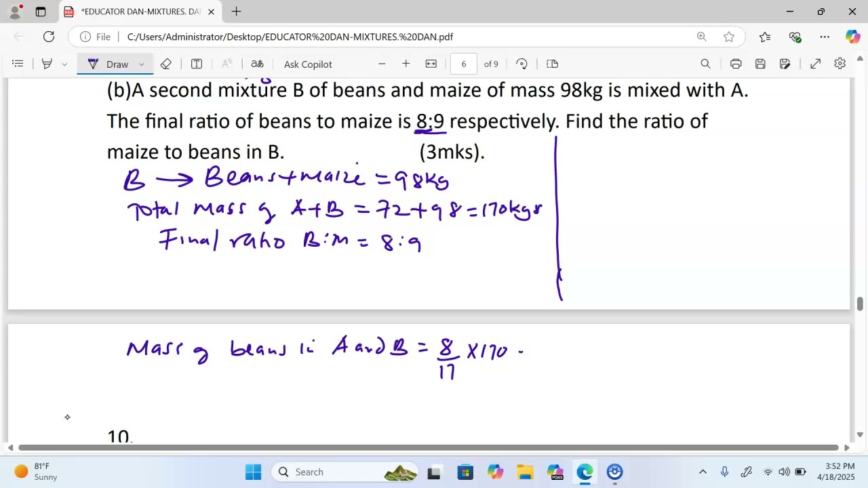Open tab actions menu
The width and height of the screenshot is (868, 488).
pos(41,12)
